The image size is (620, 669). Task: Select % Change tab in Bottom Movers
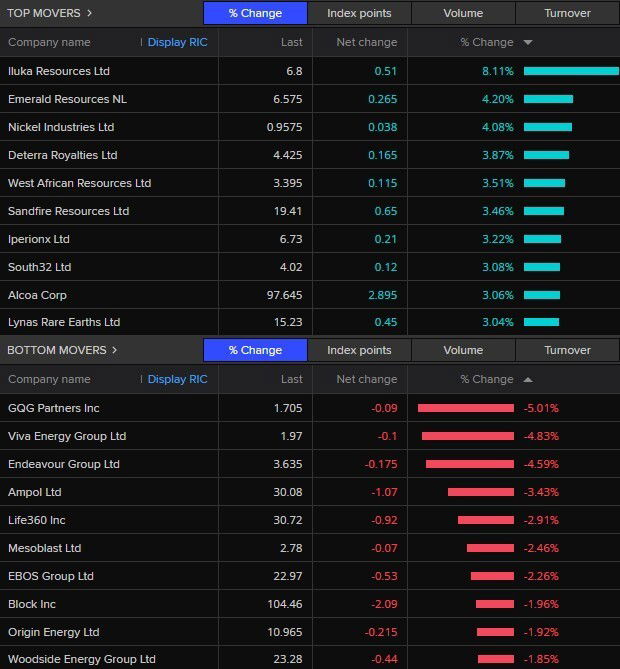255,350
